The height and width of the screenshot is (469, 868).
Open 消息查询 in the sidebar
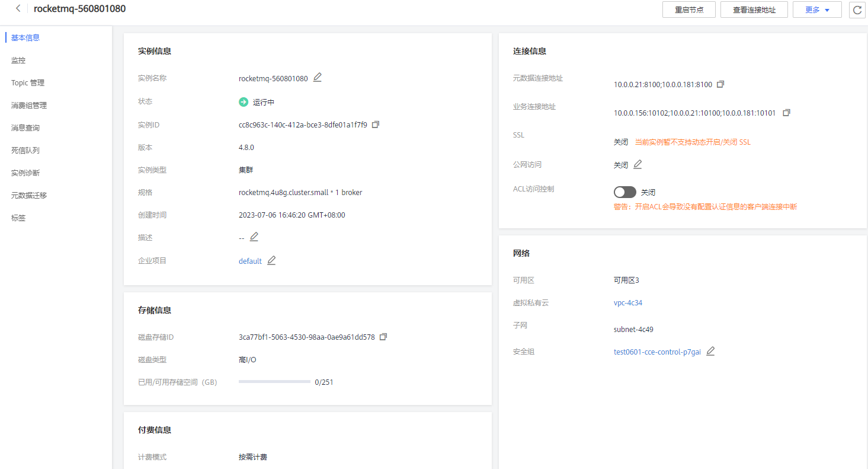25,128
